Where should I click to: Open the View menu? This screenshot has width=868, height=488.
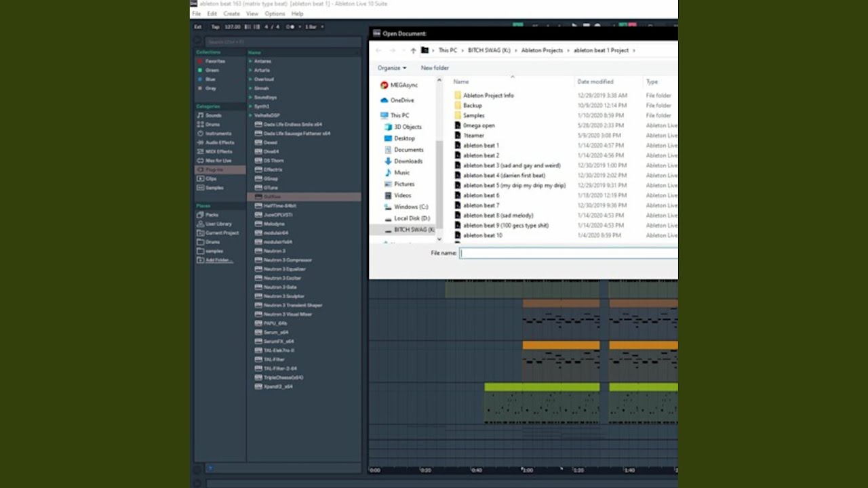(x=252, y=14)
